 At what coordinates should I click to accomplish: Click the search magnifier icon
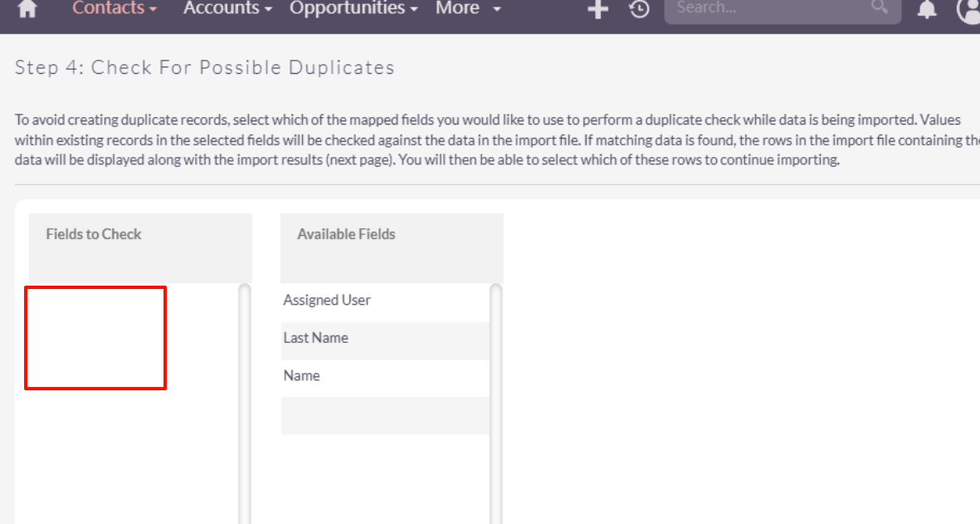pos(879,7)
